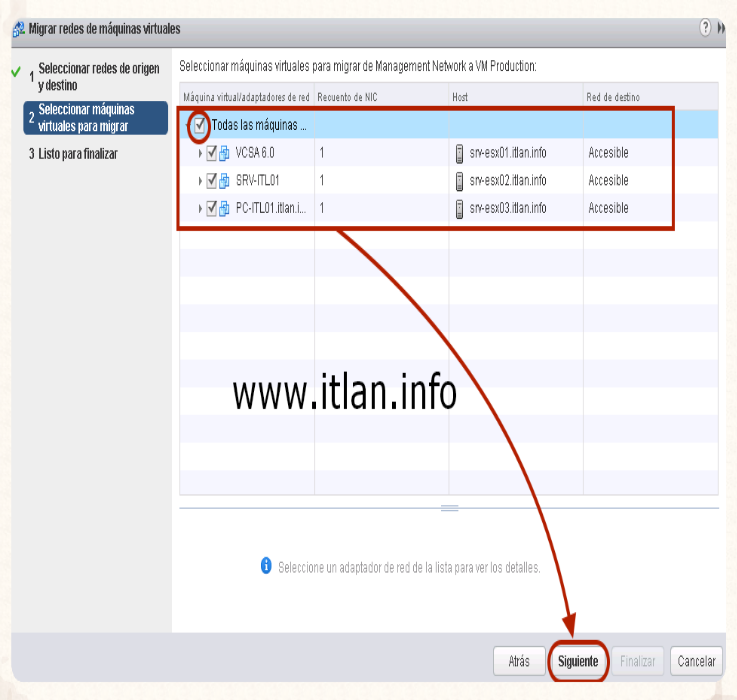Click the pane divider handle above details
Screen dimensions: 737x700
click(449, 508)
